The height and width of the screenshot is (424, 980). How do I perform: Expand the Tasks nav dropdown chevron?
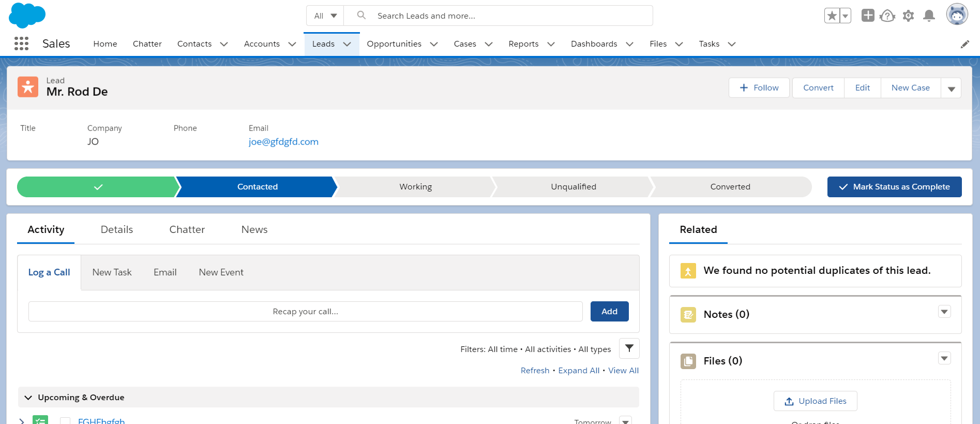pyautogui.click(x=732, y=45)
